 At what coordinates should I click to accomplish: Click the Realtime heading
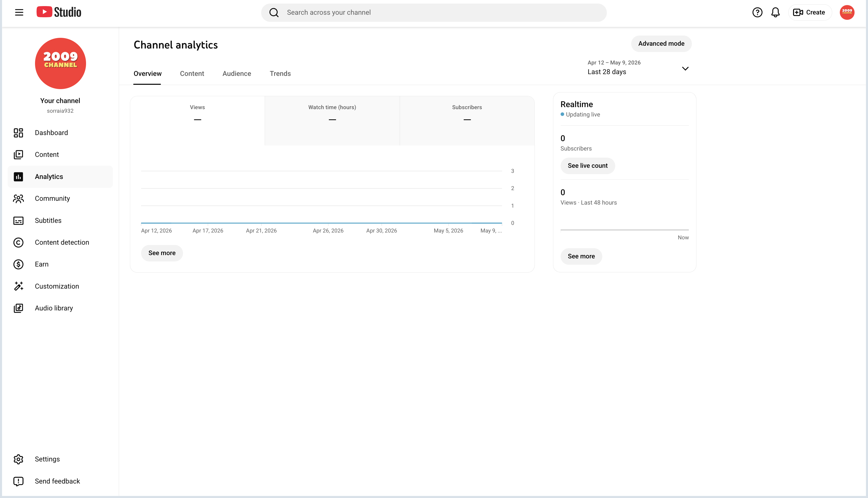pos(577,104)
